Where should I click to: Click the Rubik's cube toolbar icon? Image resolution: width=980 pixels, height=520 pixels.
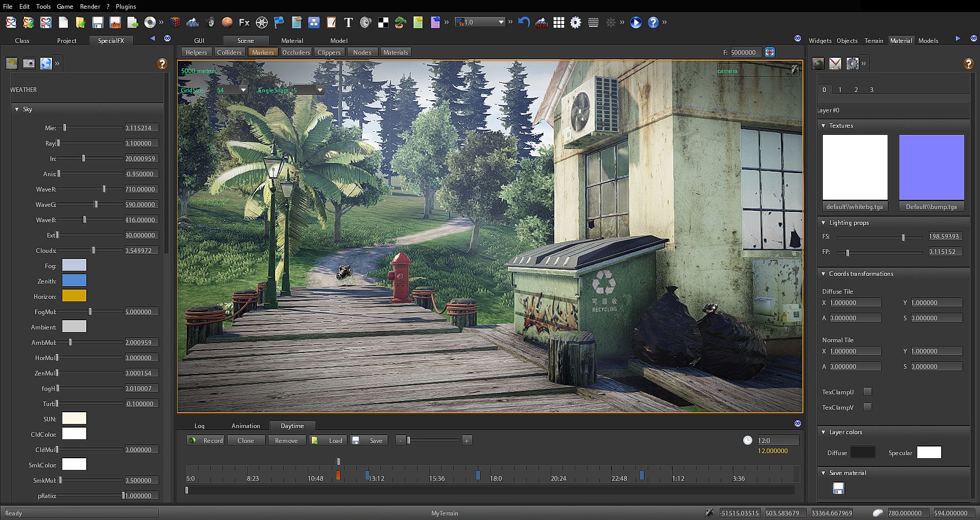pos(175,22)
